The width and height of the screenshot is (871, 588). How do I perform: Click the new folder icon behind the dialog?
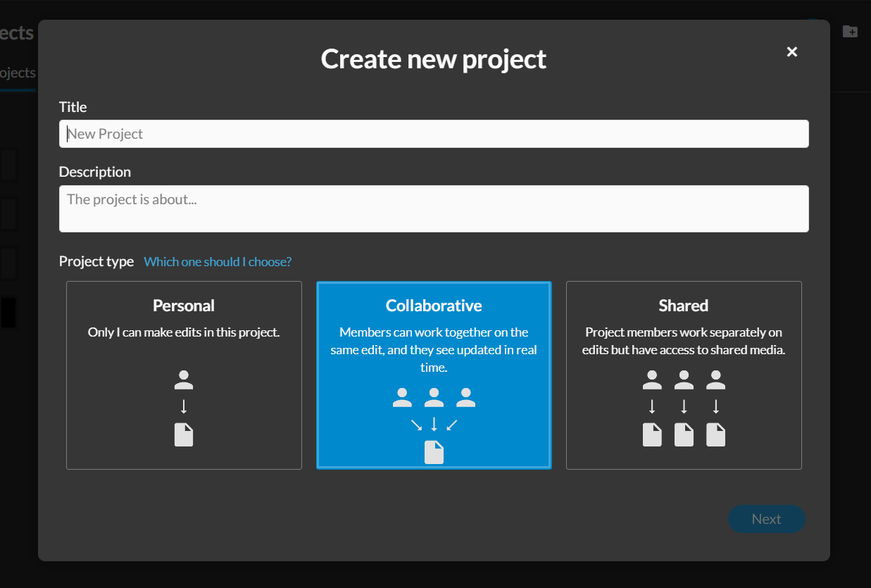pyautogui.click(x=850, y=32)
